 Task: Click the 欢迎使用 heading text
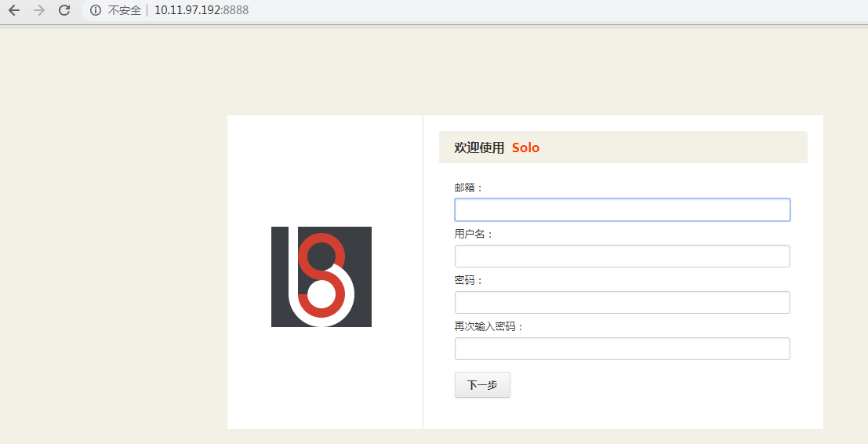pyautogui.click(x=479, y=147)
